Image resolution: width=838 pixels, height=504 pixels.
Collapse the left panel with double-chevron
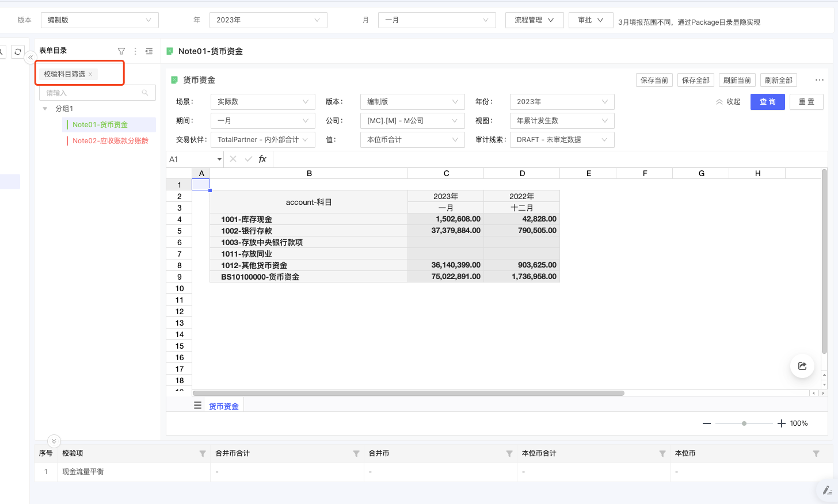(x=31, y=58)
